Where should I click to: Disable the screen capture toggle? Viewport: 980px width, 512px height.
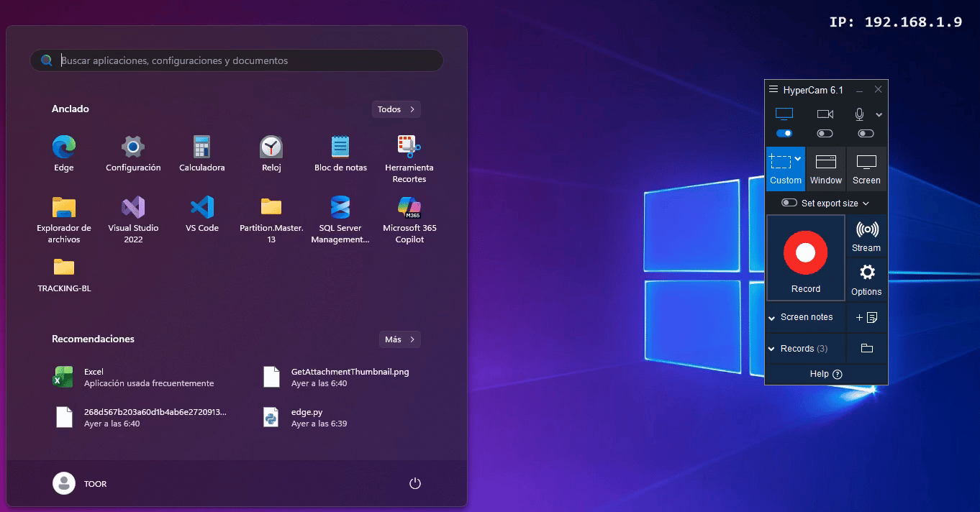point(784,133)
